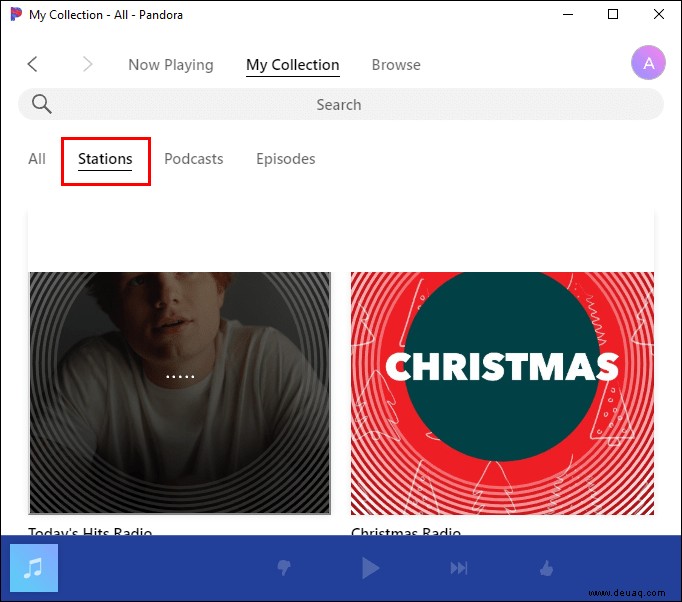Click the music note album art icon
Viewport: 682px width, 602px height.
(x=34, y=568)
